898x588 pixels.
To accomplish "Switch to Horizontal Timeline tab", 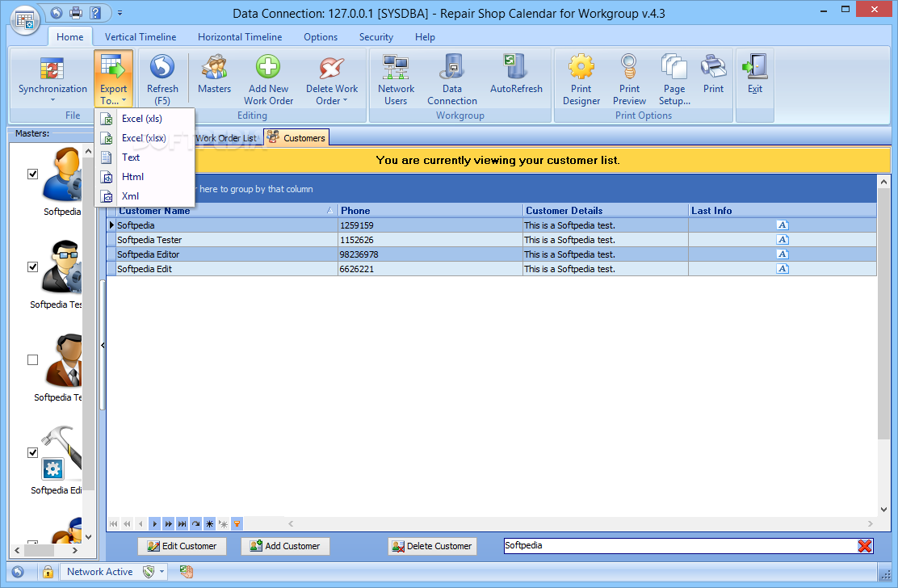I will (240, 36).
